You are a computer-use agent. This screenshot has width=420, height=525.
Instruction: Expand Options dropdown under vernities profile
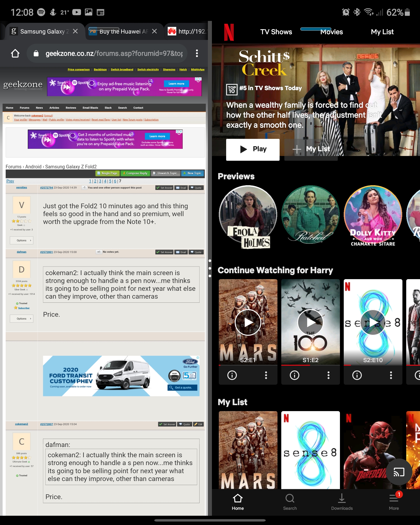tap(22, 240)
